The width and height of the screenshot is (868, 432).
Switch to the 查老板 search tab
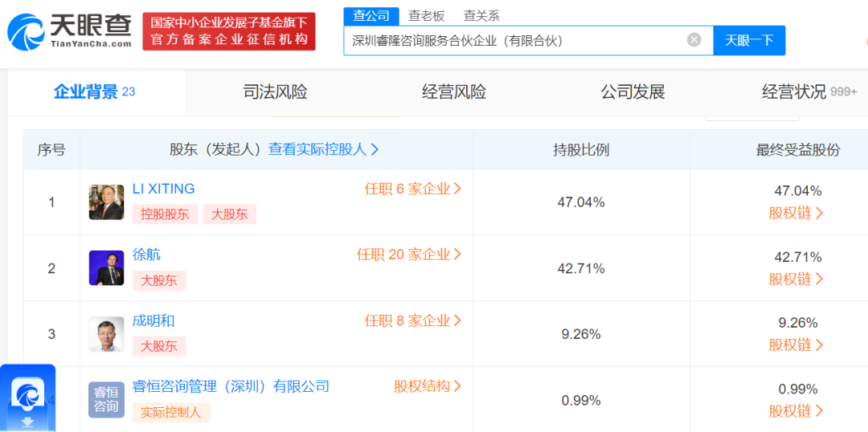(x=426, y=16)
